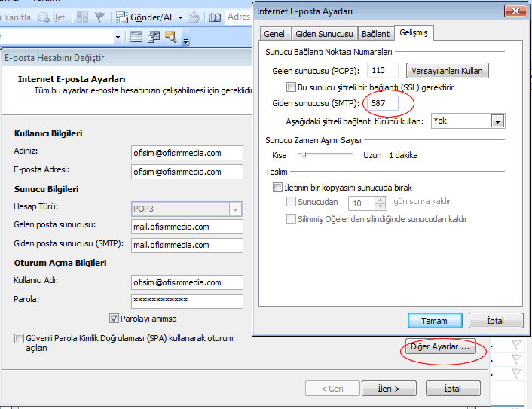Click the Diğer Ayarlar button

440,346
